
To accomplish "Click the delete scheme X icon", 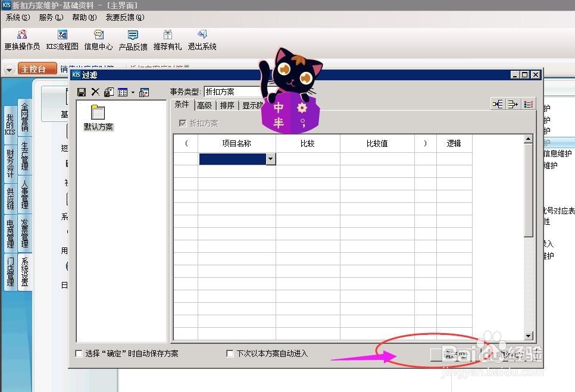I will coord(95,92).
